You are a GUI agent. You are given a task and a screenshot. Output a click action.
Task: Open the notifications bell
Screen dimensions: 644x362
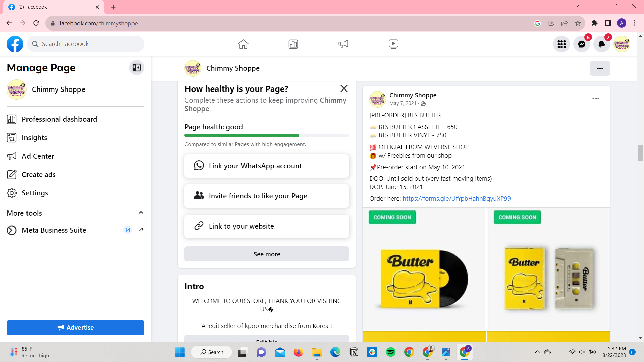click(602, 44)
